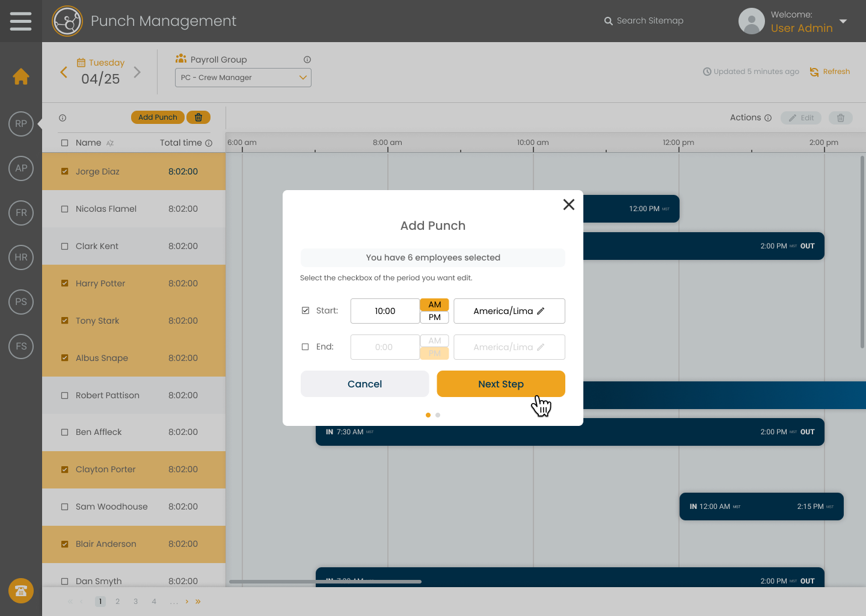Viewport: 866px width, 616px height.
Task: Click the home icon in the sidebar
Action: [x=21, y=76]
